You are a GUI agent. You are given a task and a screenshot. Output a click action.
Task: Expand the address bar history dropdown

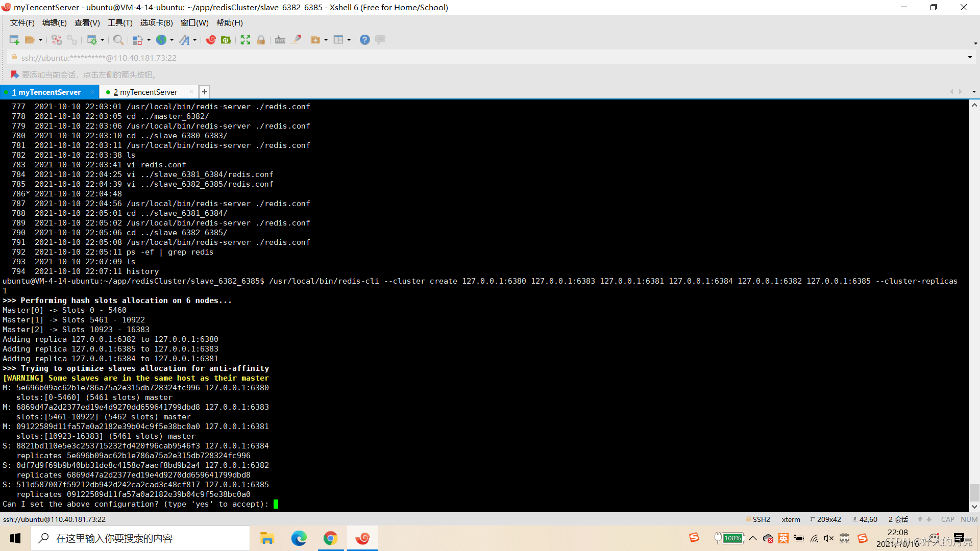coord(970,58)
